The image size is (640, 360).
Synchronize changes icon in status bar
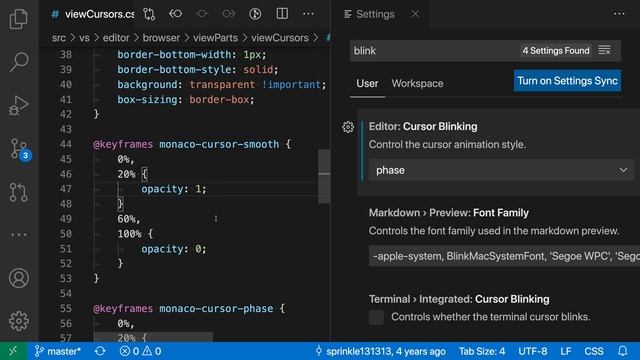click(x=100, y=351)
